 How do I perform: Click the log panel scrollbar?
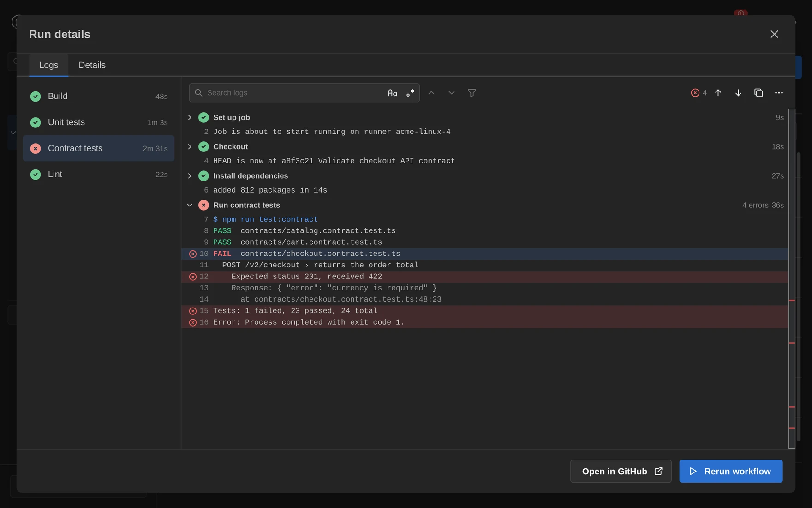click(792, 279)
